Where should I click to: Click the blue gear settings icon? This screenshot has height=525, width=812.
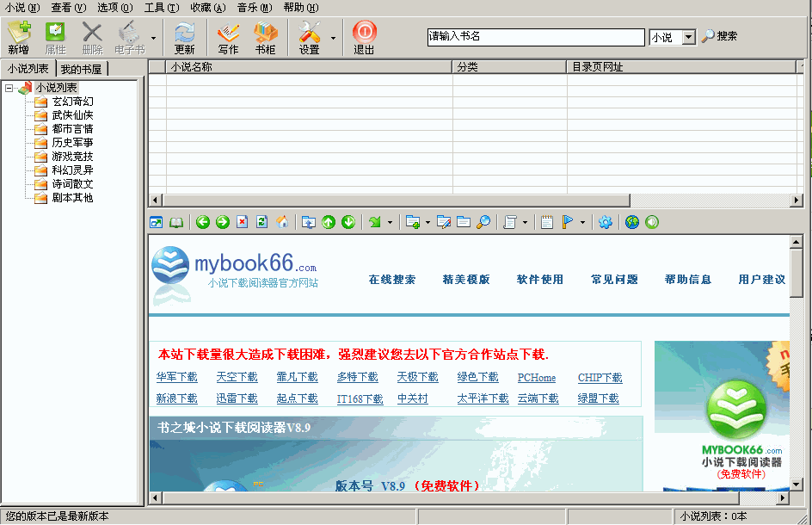(x=605, y=222)
